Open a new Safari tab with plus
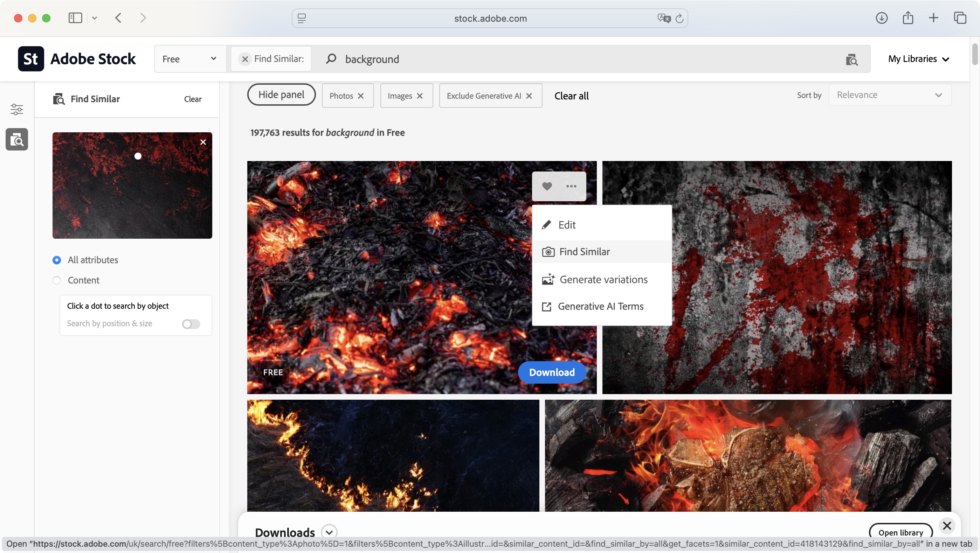 pos(933,18)
